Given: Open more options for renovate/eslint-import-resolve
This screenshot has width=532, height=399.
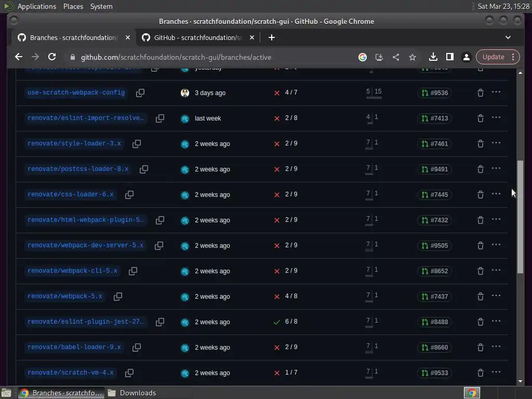Looking at the screenshot, I should coord(496,117).
